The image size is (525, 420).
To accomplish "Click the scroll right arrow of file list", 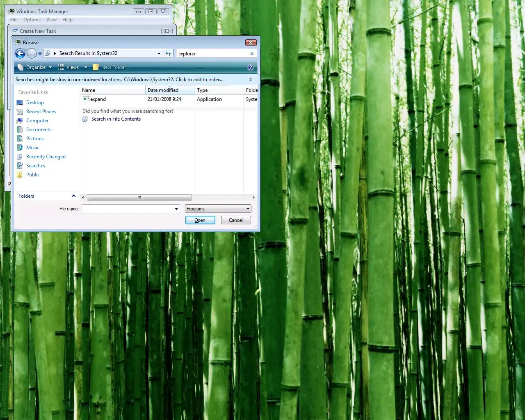I will [x=254, y=198].
